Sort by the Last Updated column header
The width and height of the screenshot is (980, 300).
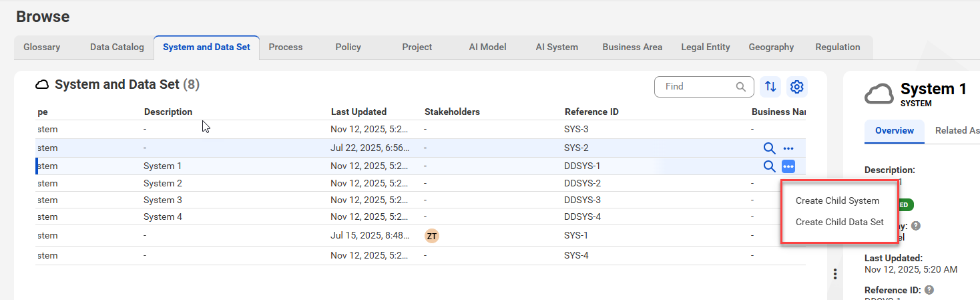pyautogui.click(x=358, y=112)
